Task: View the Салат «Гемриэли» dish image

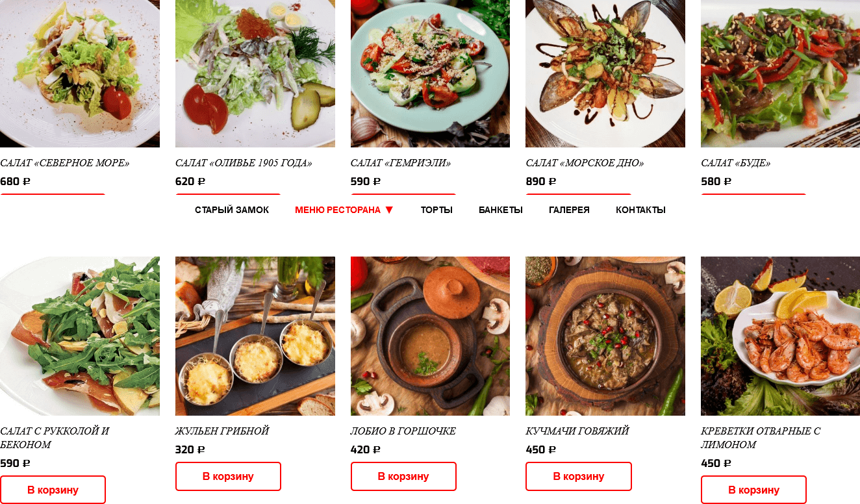Action: tap(430, 73)
